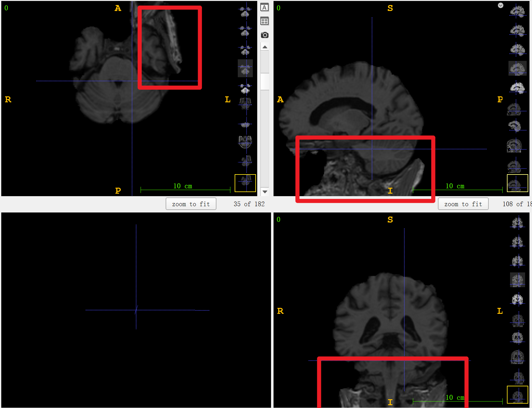Open the view layout grid icon

pos(264,21)
